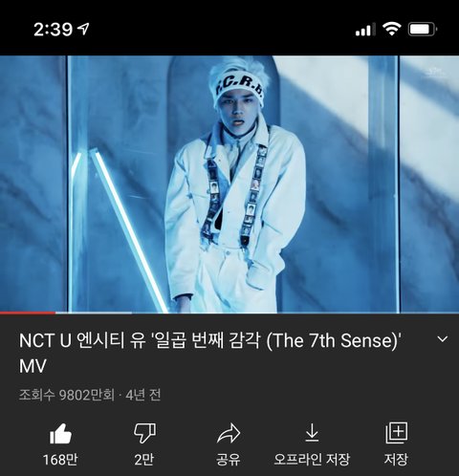Tap the share arrow icon
Viewport: 459px width, 476px height.
(x=229, y=433)
